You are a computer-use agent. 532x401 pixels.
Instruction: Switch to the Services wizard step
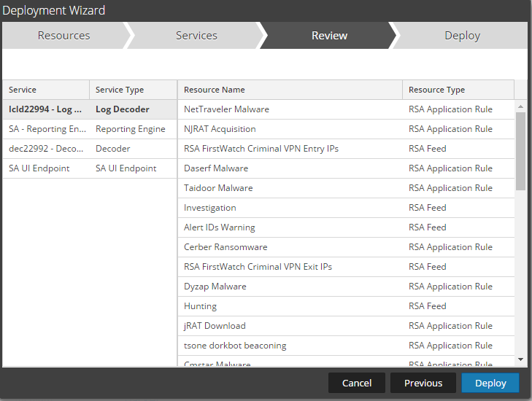[x=196, y=36]
